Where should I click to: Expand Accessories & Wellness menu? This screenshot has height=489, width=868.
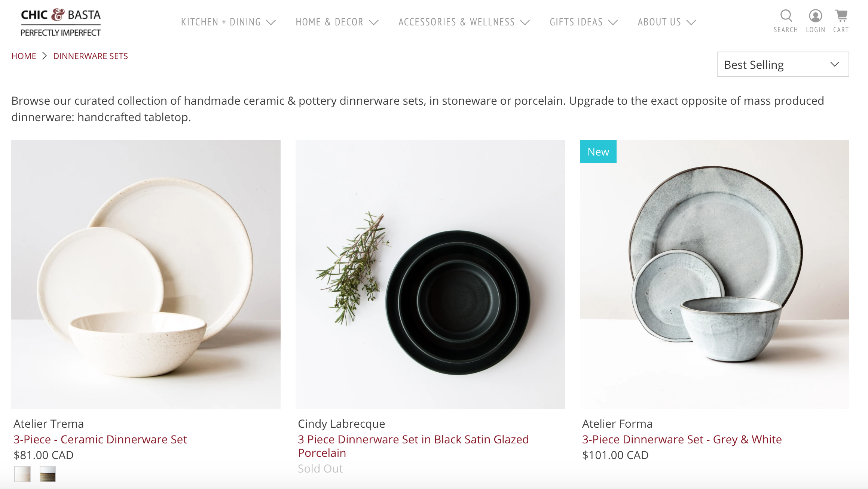tap(464, 22)
